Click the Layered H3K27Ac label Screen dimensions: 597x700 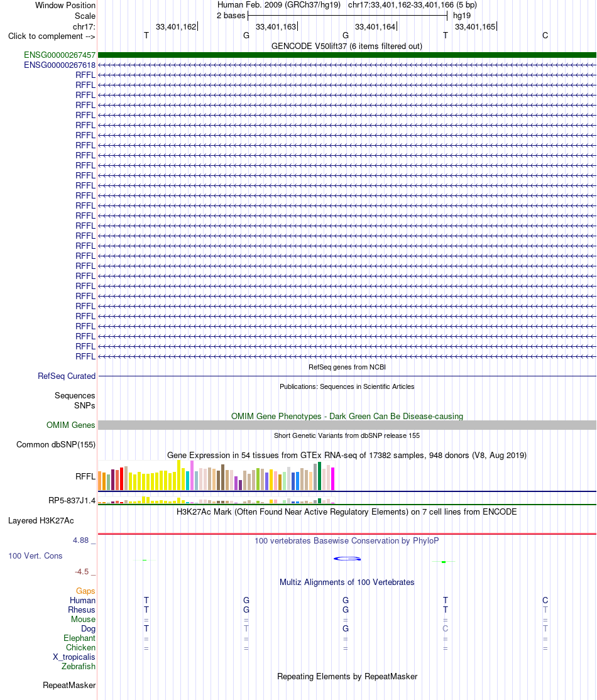tap(41, 520)
